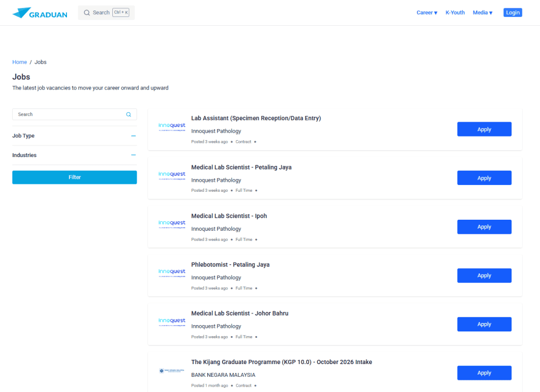Go to the K-Youth page
The width and height of the screenshot is (540, 392).
click(455, 13)
